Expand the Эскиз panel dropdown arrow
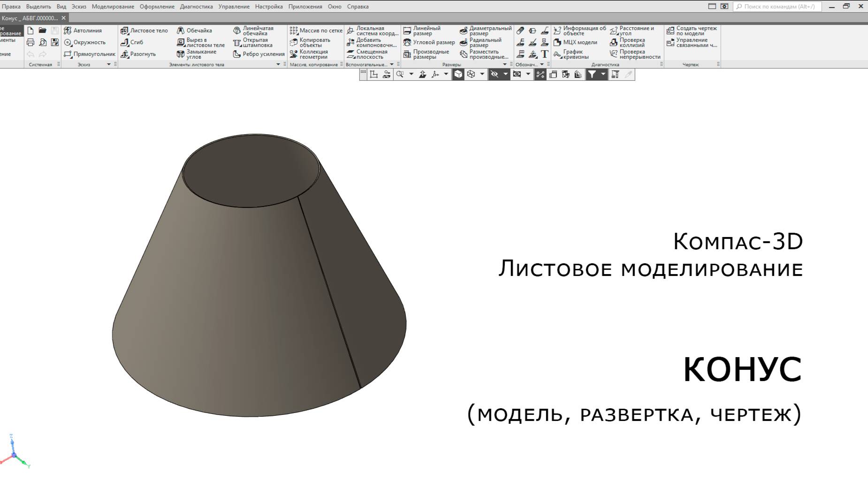Image resolution: width=868 pixels, height=488 pixels. tap(108, 64)
